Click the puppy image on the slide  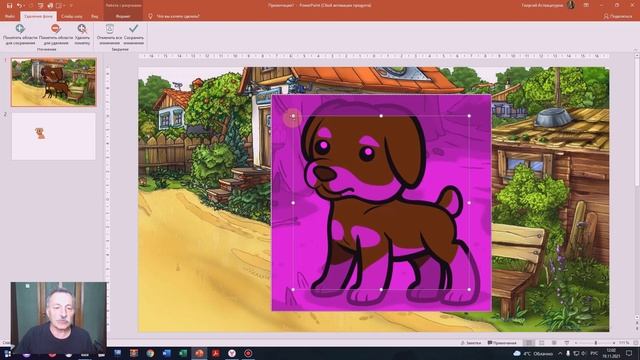[x=381, y=203]
